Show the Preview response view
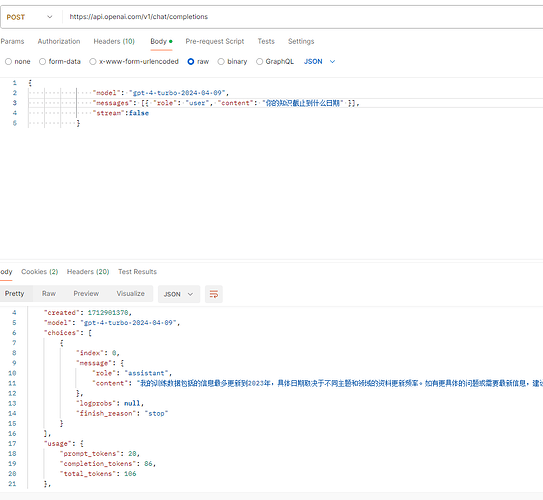 click(x=86, y=294)
